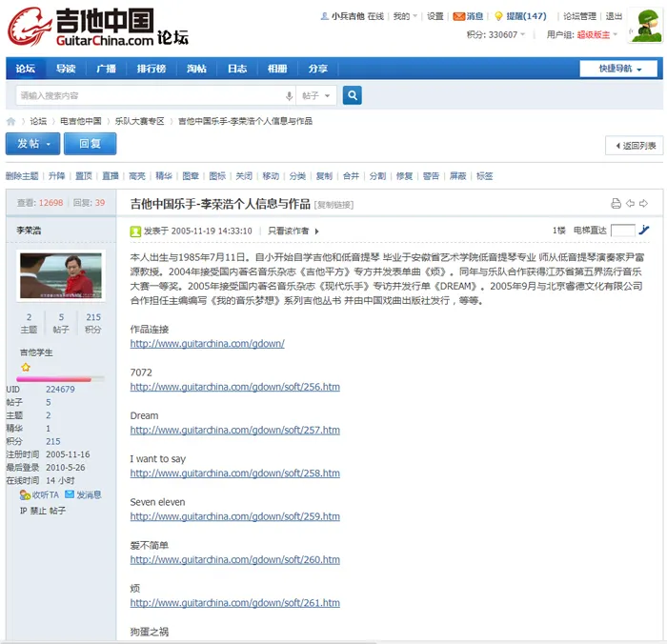Click the home icon in breadcrumb
The height and width of the screenshot is (644, 667).
click(11, 121)
